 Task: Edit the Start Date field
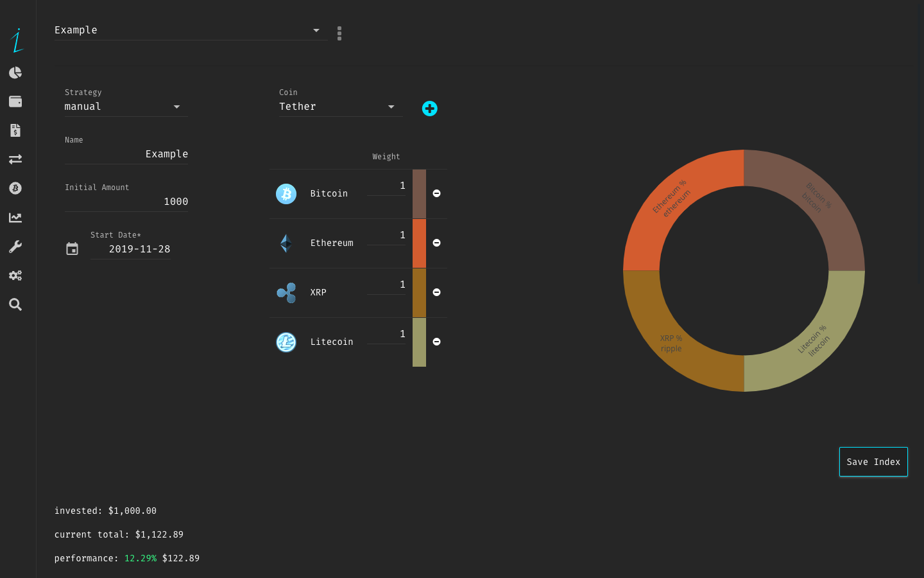click(x=130, y=249)
